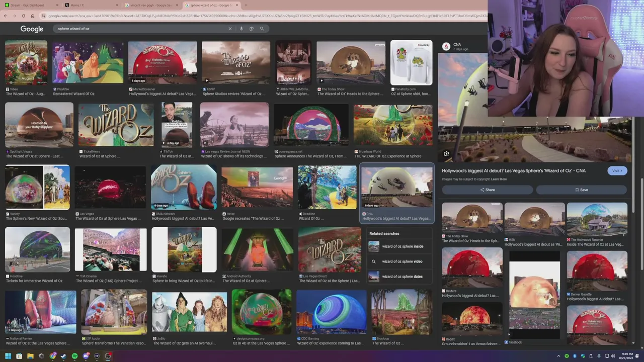Open DMA Network ruby slippers image
644x362 pixels.
pos(184,187)
